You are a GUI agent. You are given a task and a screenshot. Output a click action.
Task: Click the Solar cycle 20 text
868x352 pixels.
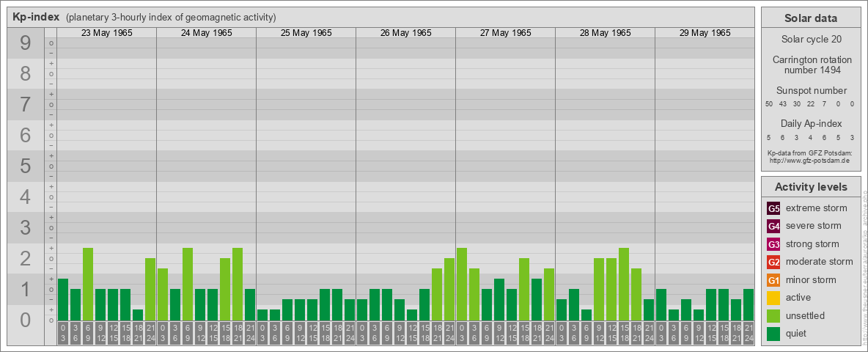[811, 40]
